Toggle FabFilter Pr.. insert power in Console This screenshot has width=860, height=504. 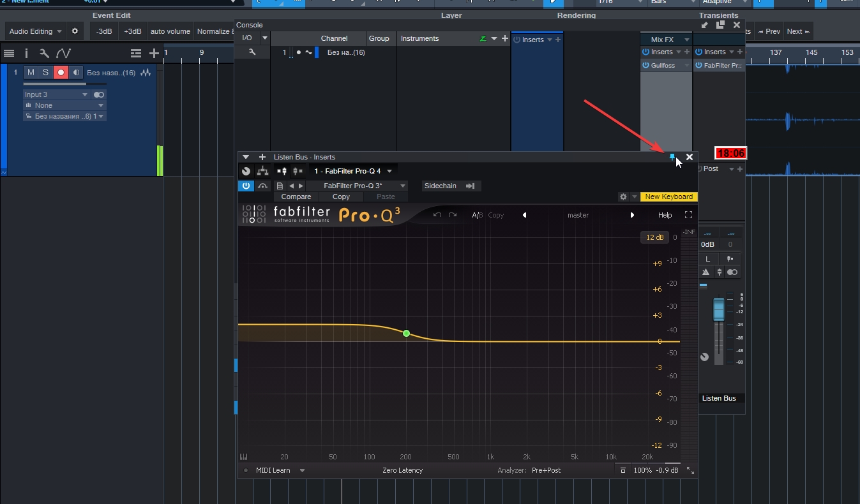(x=699, y=65)
